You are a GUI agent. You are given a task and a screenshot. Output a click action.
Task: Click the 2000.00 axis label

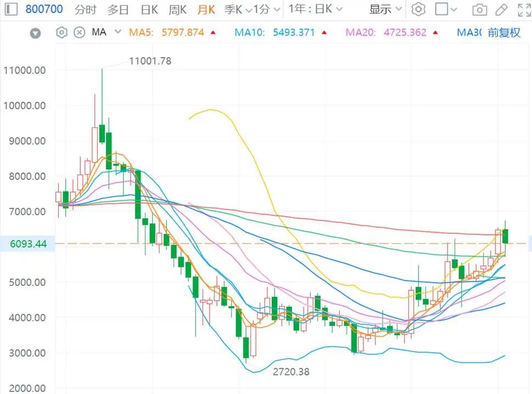(27, 389)
